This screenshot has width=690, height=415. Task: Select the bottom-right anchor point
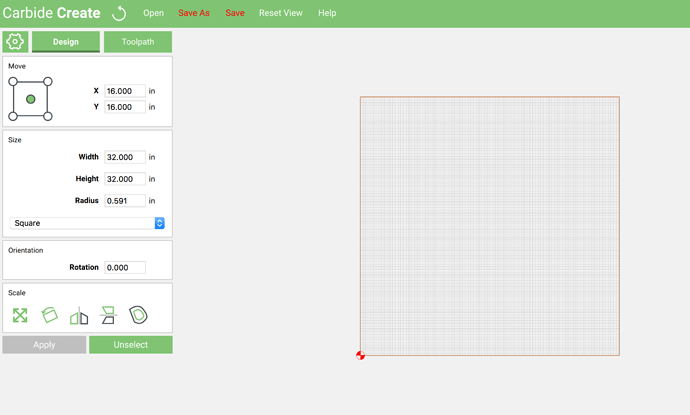point(48,116)
